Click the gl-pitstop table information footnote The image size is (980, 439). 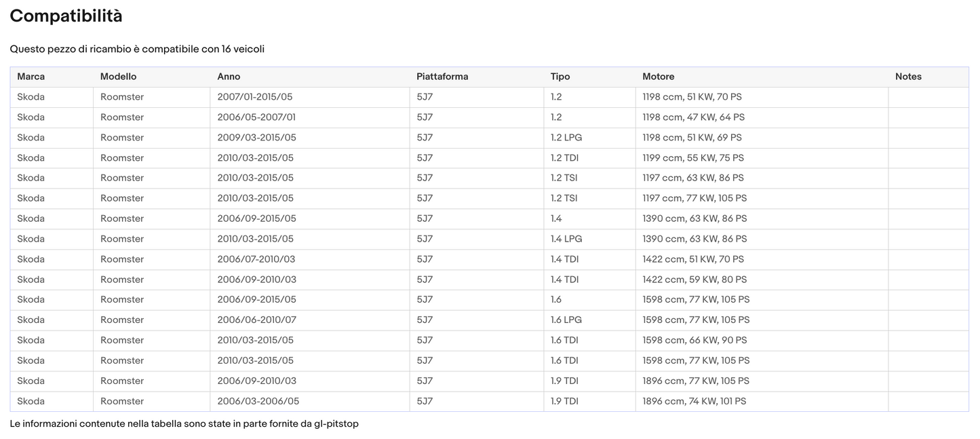(x=184, y=424)
